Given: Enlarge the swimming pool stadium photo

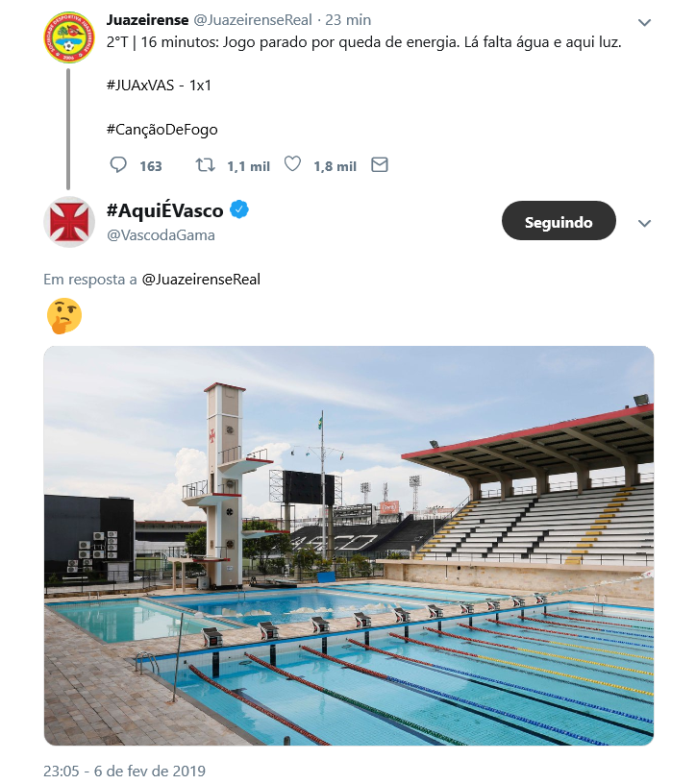Looking at the screenshot, I should coord(349,545).
